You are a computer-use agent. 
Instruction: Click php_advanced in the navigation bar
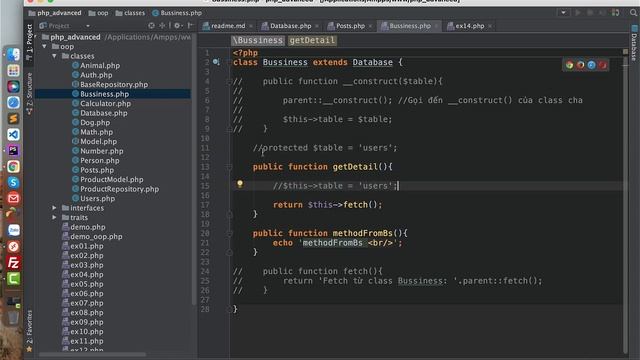coord(55,13)
